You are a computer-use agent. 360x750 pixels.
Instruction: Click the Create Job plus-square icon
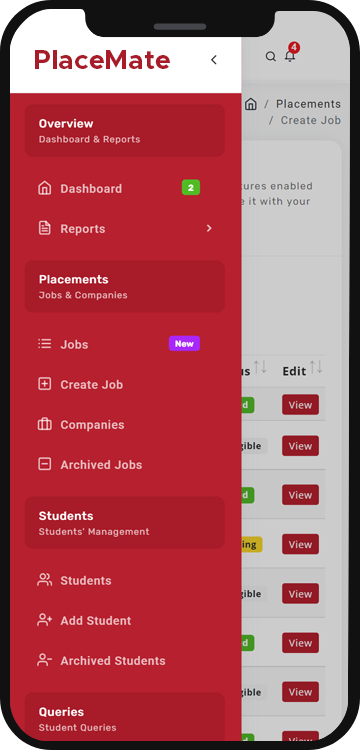click(x=44, y=384)
